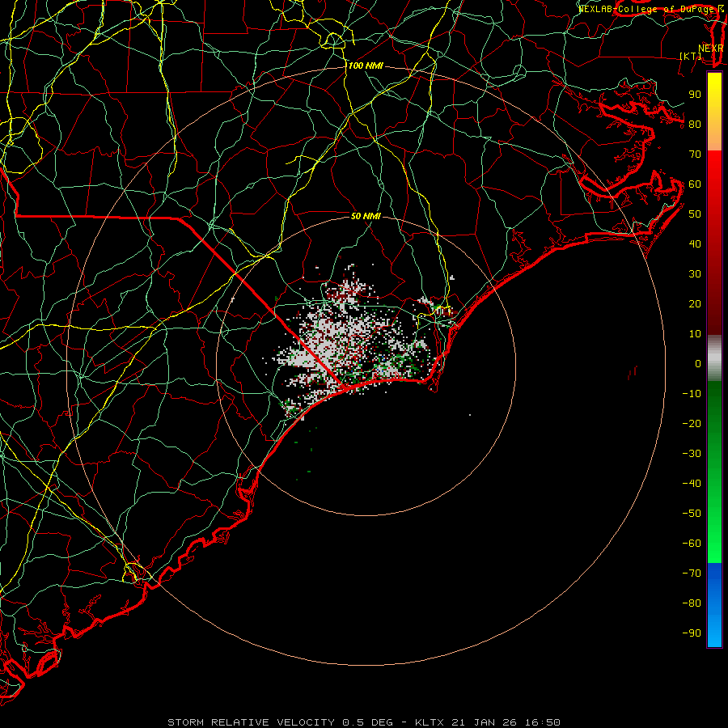Click the -40 knot scale label

pyautogui.click(x=692, y=484)
